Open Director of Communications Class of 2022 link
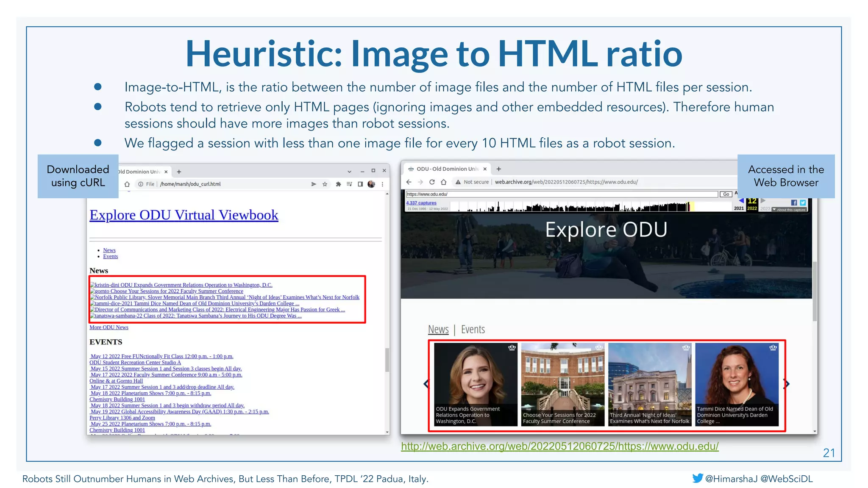 click(217, 310)
